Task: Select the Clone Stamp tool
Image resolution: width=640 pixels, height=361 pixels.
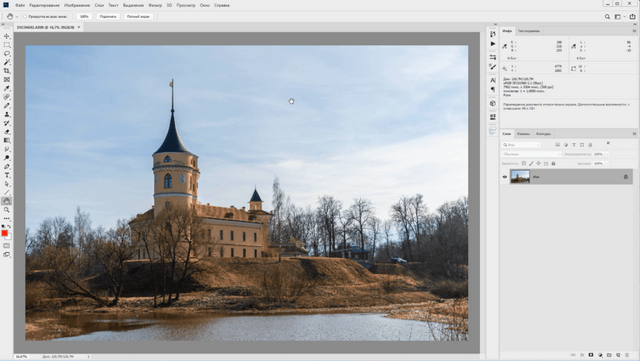Action: pyautogui.click(x=7, y=114)
